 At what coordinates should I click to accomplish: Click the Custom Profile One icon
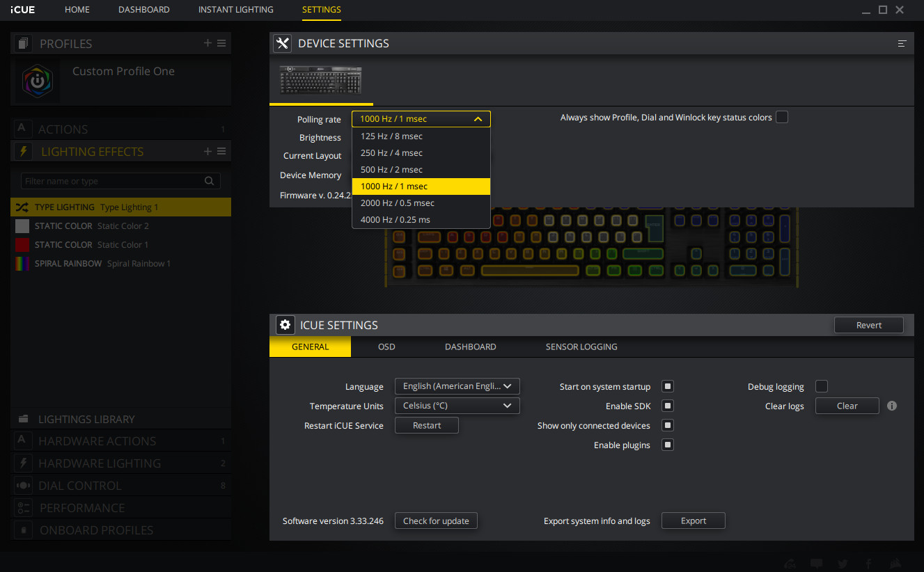click(37, 81)
